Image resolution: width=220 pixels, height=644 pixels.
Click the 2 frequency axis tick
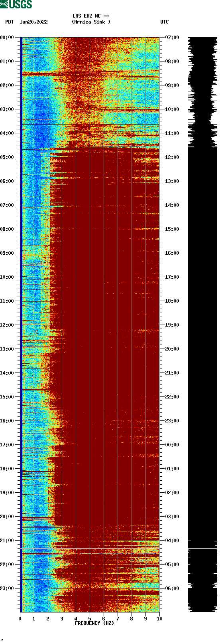[x=48, y=619]
